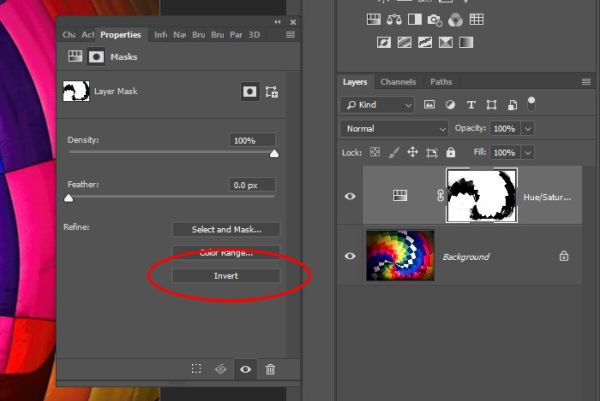This screenshot has width=600, height=401.
Task: Open Select and Mask dialog
Action: [x=226, y=230]
